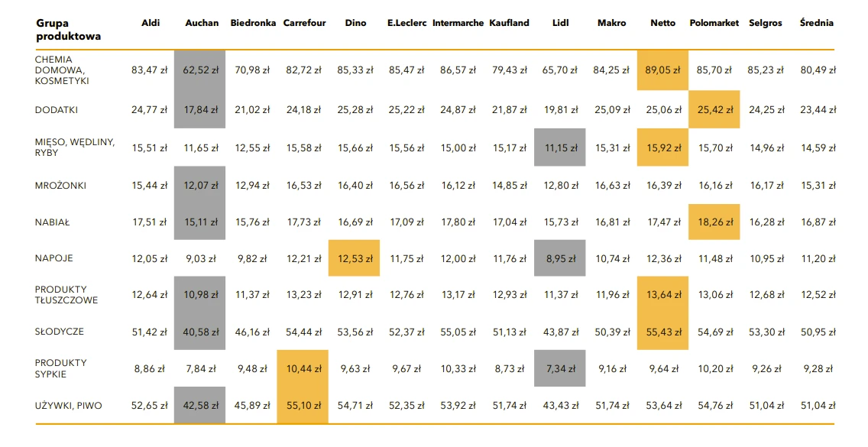The image size is (868, 447).
Task: Select the yellow 55,10 zł Carrefour cell
Action: coord(303,406)
